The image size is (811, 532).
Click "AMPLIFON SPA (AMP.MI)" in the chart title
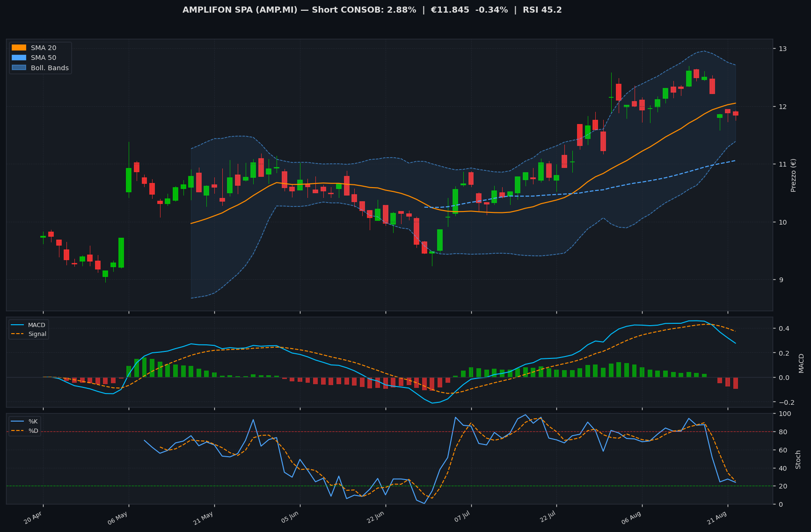click(240, 10)
